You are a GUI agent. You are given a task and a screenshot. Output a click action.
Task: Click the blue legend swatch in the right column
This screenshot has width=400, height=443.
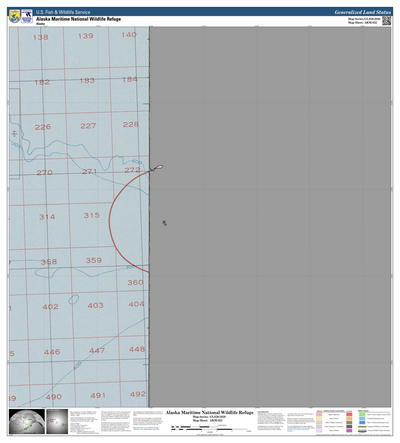[x=362, y=422]
